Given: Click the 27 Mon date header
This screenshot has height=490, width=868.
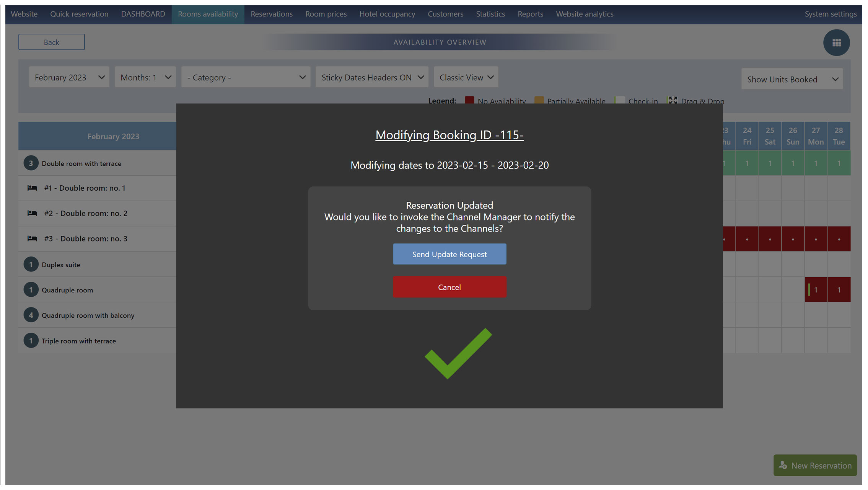Looking at the screenshot, I should point(816,136).
